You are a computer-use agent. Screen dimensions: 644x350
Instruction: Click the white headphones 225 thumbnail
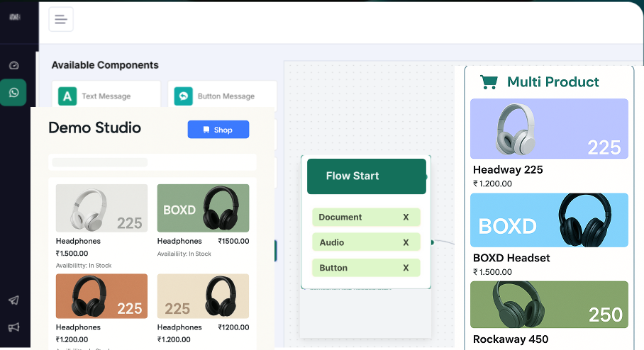point(101,208)
